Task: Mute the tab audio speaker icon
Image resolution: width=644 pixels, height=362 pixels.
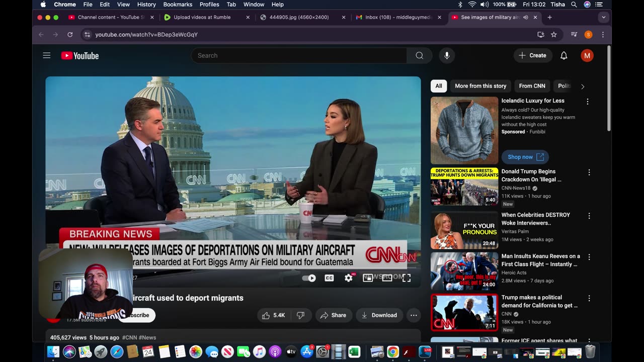Action: click(x=525, y=17)
